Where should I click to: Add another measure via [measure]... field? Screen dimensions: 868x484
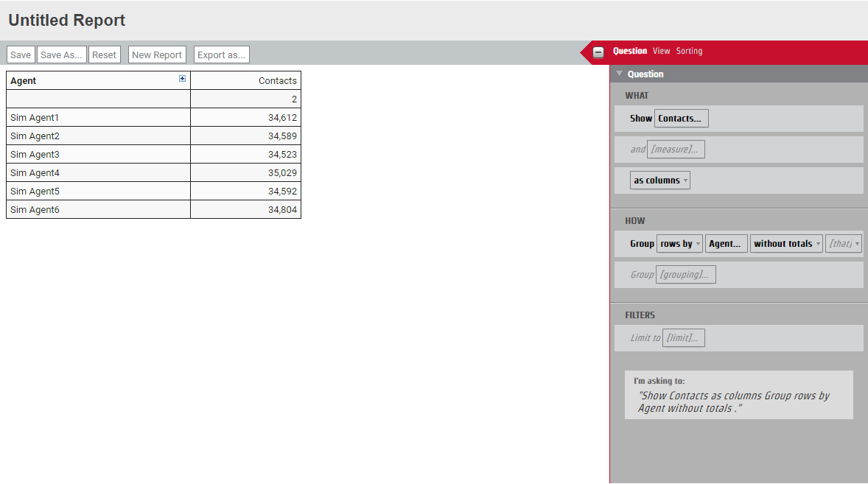(676, 150)
